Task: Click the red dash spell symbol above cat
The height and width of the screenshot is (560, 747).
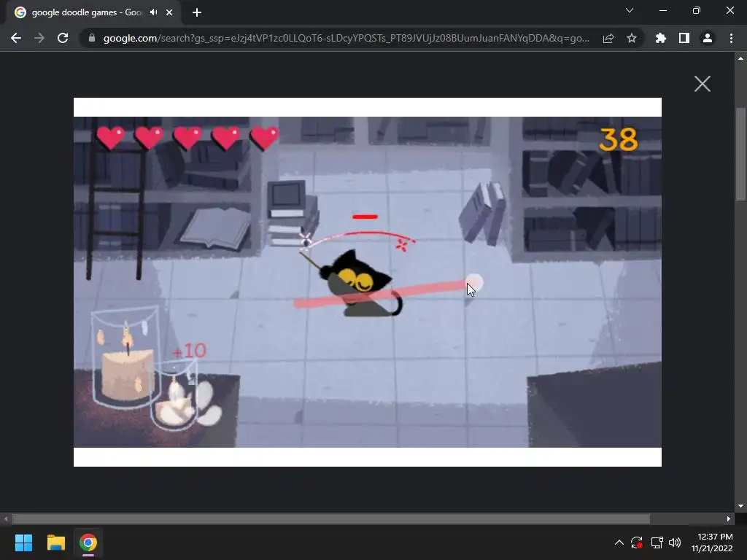Action: 365,217
